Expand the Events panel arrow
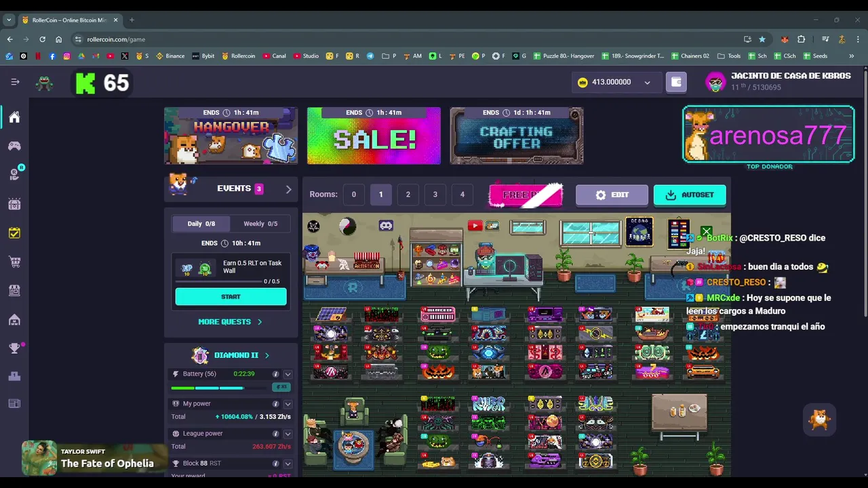 point(288,189)
